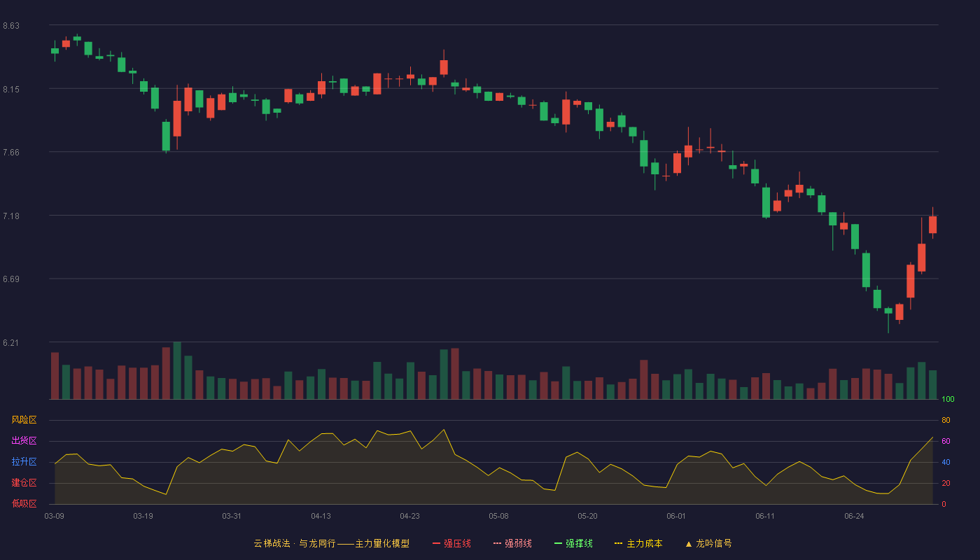Click the 05-08 date label

point(498,516)
